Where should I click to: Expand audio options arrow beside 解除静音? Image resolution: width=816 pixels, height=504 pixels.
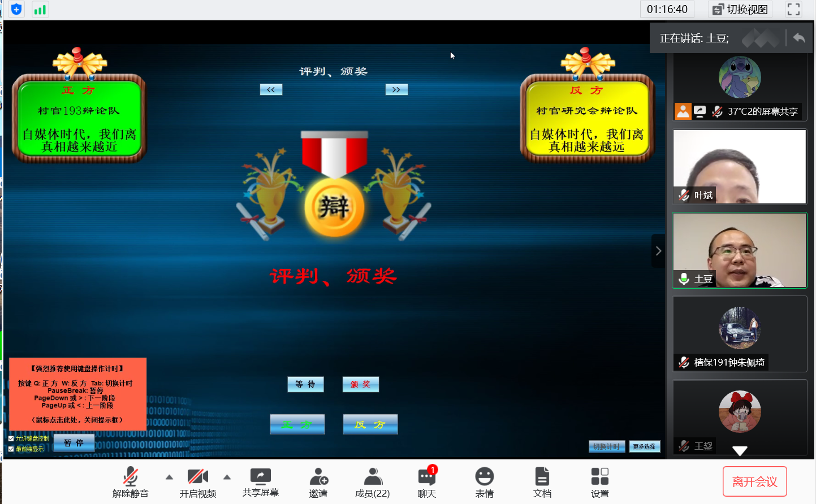point(169,477)
